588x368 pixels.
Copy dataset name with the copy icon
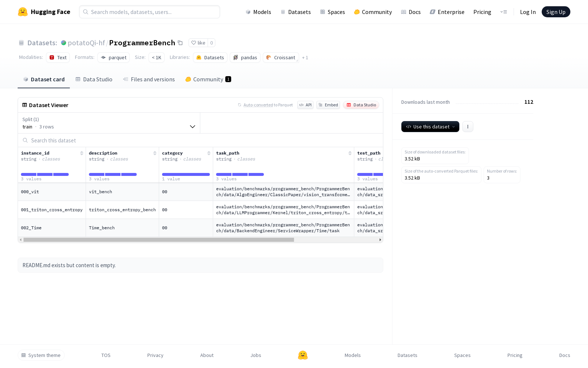[180, 43]
